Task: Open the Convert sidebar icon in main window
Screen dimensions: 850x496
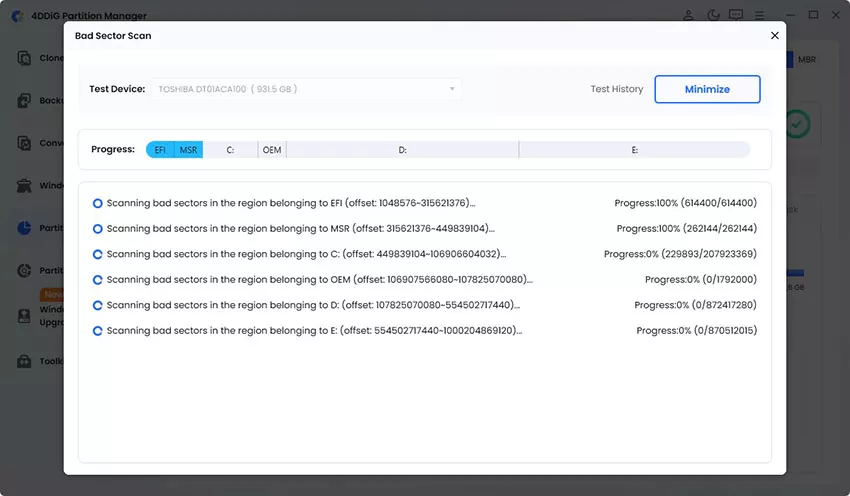Action: click(x=24, y=143)
